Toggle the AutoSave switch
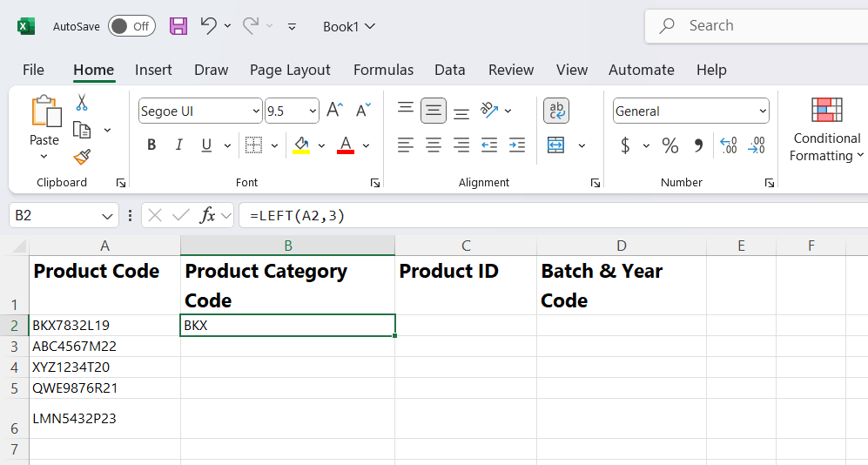 click(x=131, y=26)
